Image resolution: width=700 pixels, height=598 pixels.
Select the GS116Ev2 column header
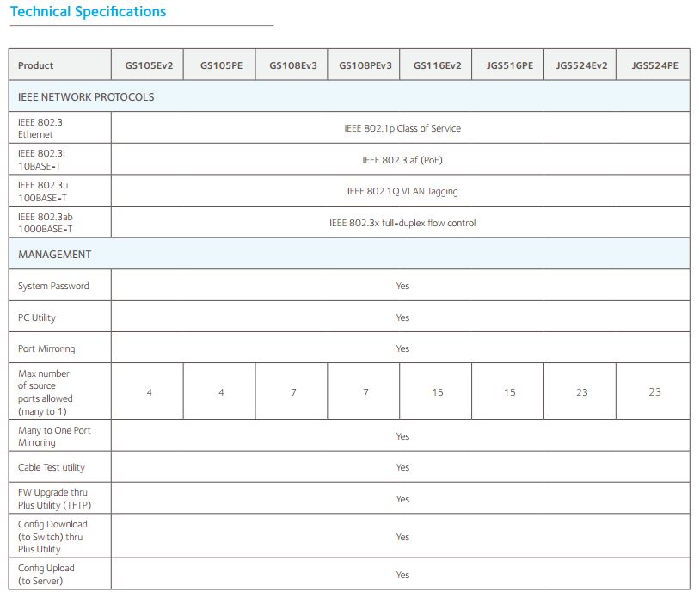click(x=437, y=65)
